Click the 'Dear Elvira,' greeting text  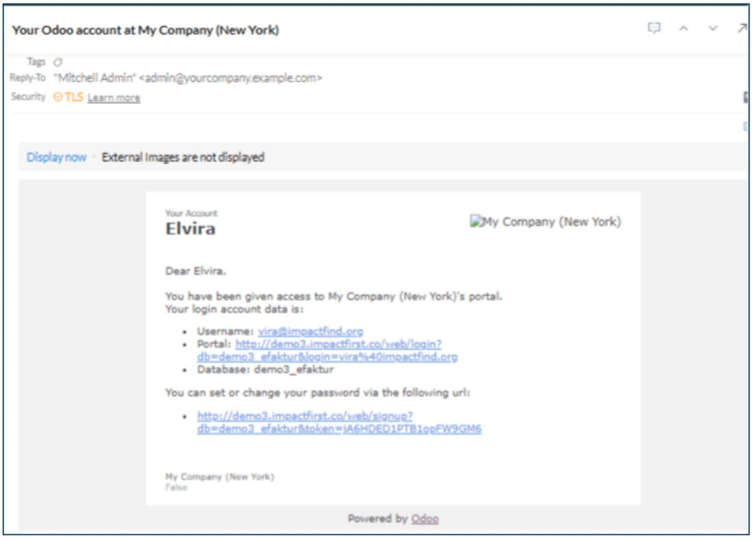pyautogui.click(x=195, y=271)
